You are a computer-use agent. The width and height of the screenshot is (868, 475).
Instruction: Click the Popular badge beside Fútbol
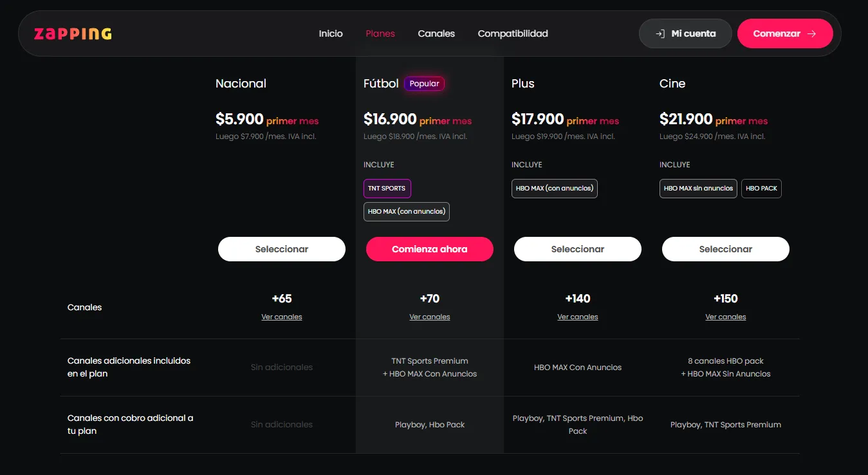click(424, 84)
